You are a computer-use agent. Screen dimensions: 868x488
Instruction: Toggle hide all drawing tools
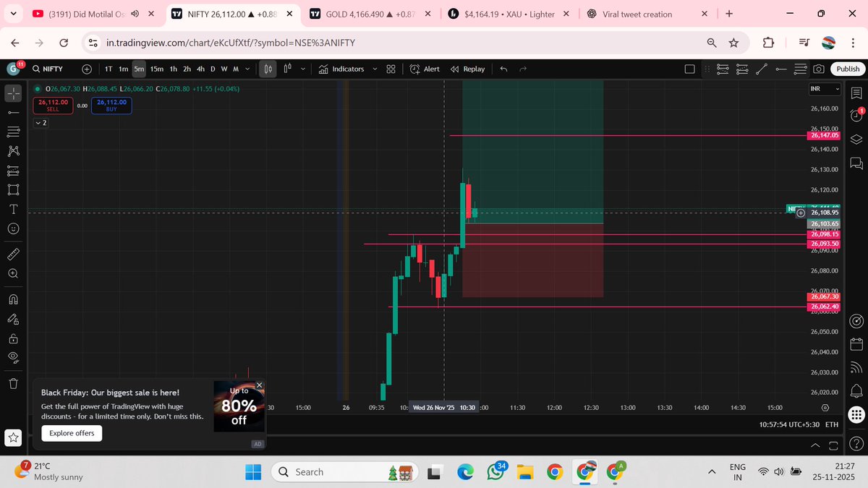pos(13,357)
